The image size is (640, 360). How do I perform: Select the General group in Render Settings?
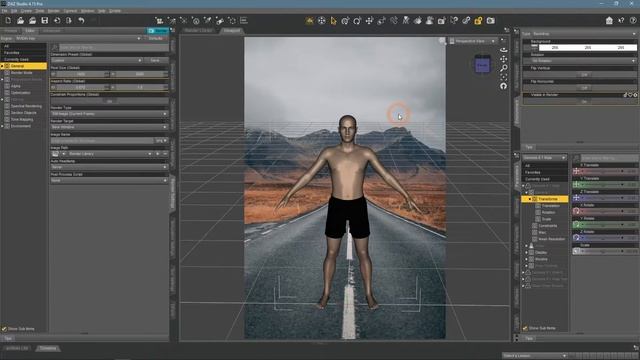(24, 66)
